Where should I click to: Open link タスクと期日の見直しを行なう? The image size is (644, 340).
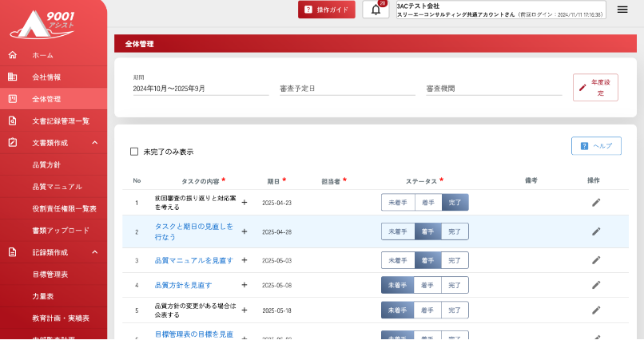(x=194, y=231)
